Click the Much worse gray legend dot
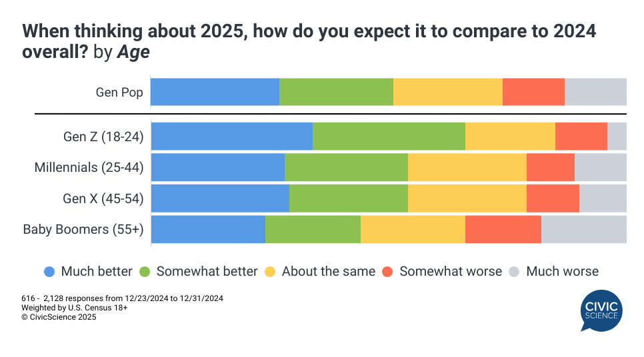 click(x=514, y=272)
